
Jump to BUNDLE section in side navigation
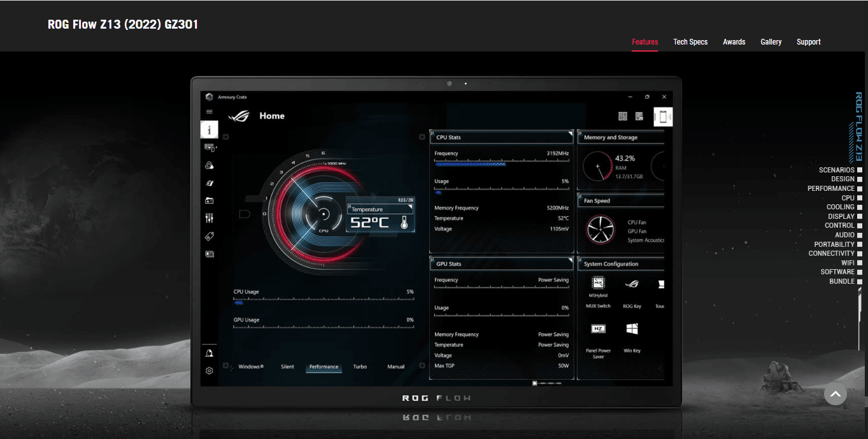[x=846, y=281]
